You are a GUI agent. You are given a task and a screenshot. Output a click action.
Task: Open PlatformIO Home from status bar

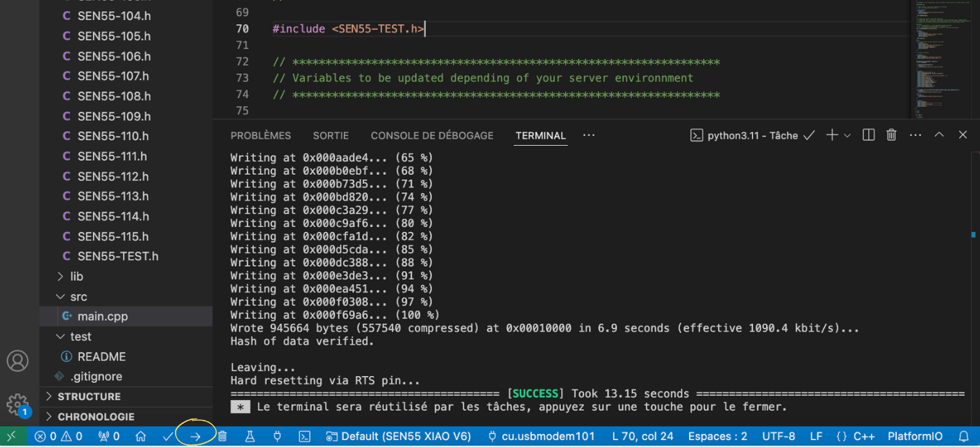pyautogui.click(x=141, y=437)
